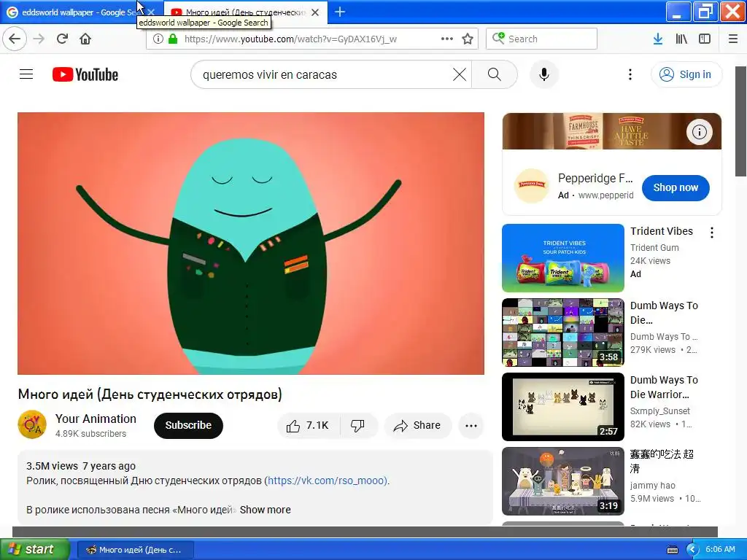Open Trident Vibes video thumbnail
The height and width of the screenshot is (560, 747).
coord(563,258)
